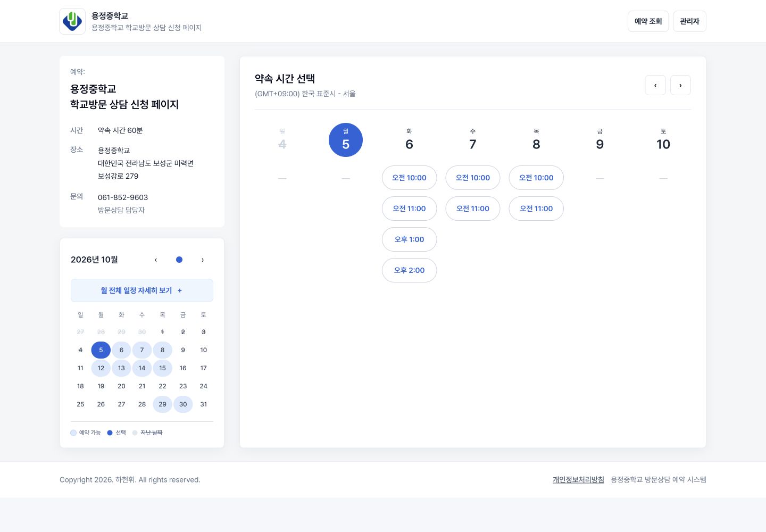766x532 pixels.
Task: Pick October 12 in mini calendar
Action: (x=101, y=368)
